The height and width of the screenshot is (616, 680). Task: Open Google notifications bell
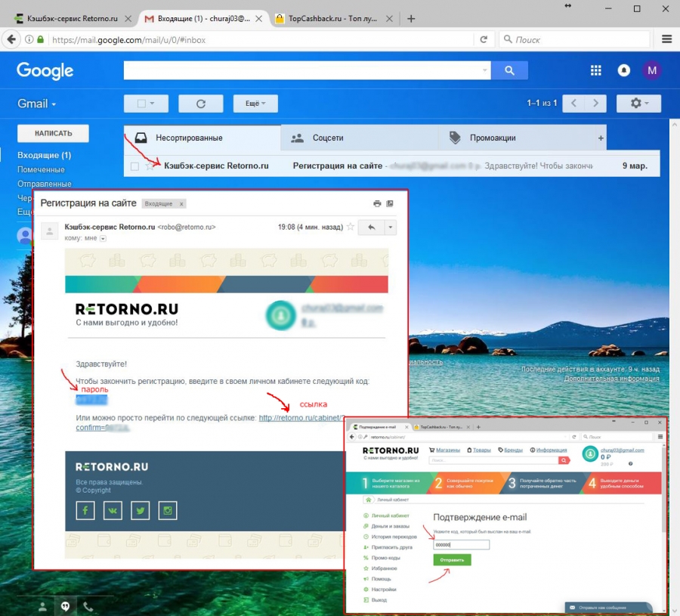click(623, 70)
